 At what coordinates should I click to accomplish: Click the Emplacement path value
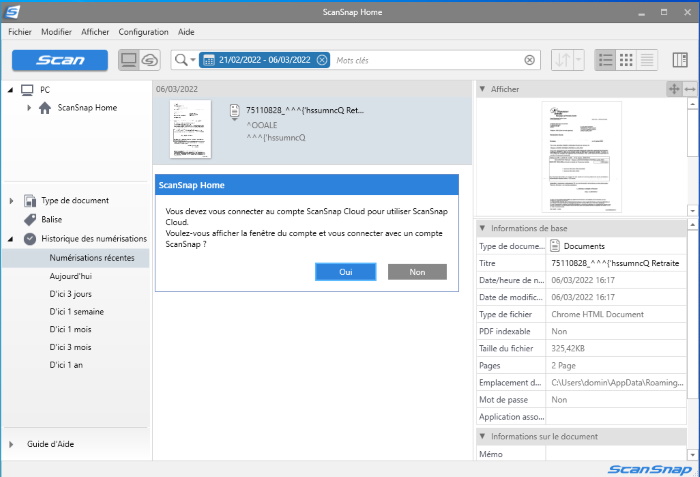coord(616,382)
